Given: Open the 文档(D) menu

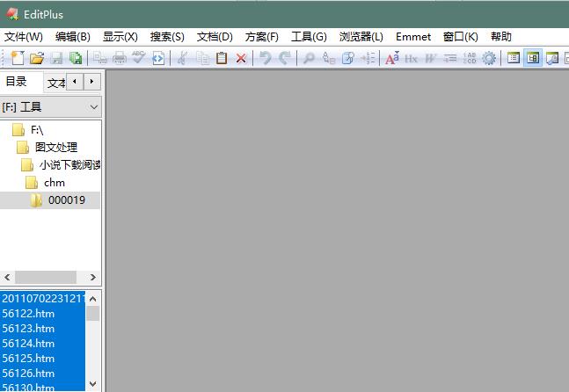Looking at the screenshot, I should point(215,37).
